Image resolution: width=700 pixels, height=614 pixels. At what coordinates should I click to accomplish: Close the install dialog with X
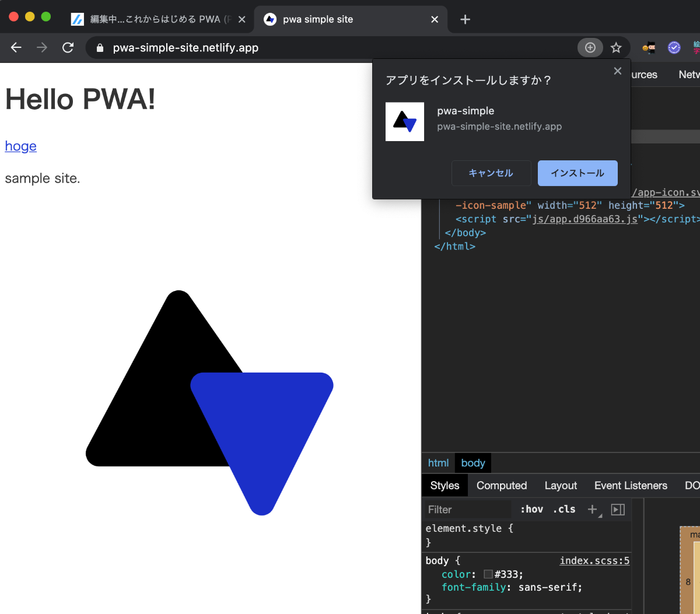[618, 71]
